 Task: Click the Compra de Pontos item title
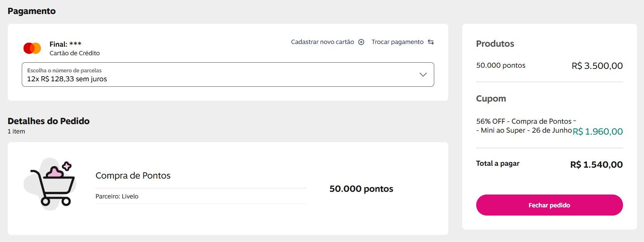tap(133, 175)
